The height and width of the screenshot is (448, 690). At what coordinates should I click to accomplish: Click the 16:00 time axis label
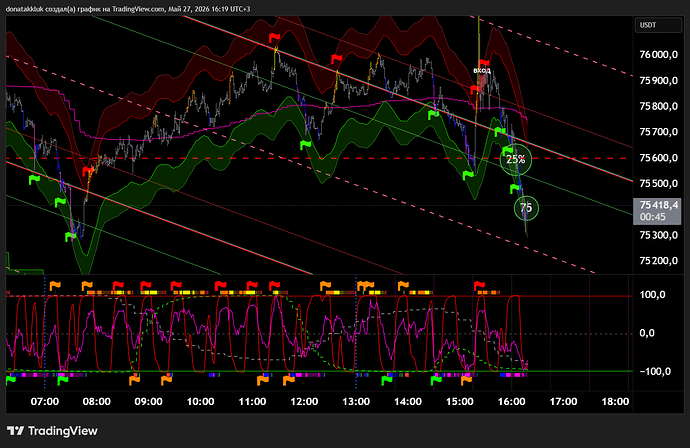[511, 401]
